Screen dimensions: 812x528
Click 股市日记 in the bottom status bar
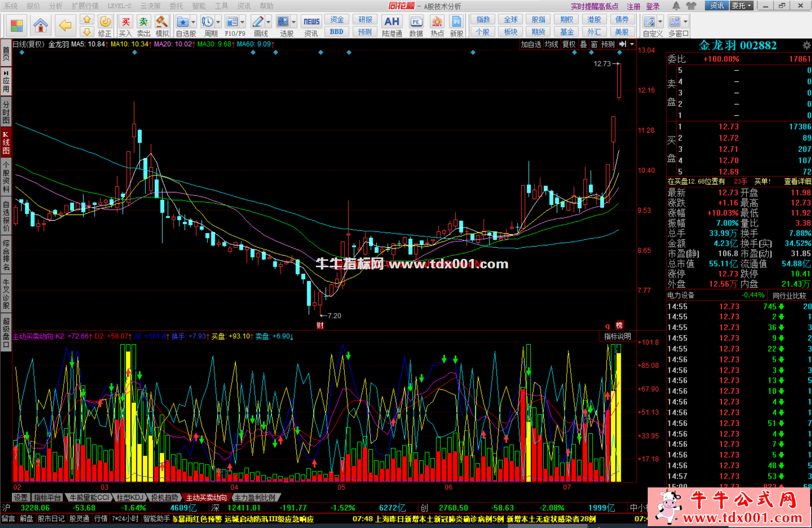coord(51,519)
